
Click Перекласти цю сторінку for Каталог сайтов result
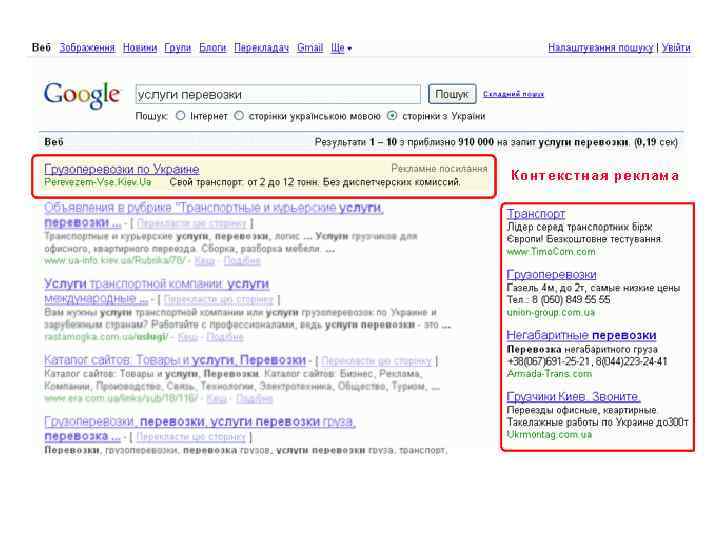pyautogui.click(x=377, y=361)
